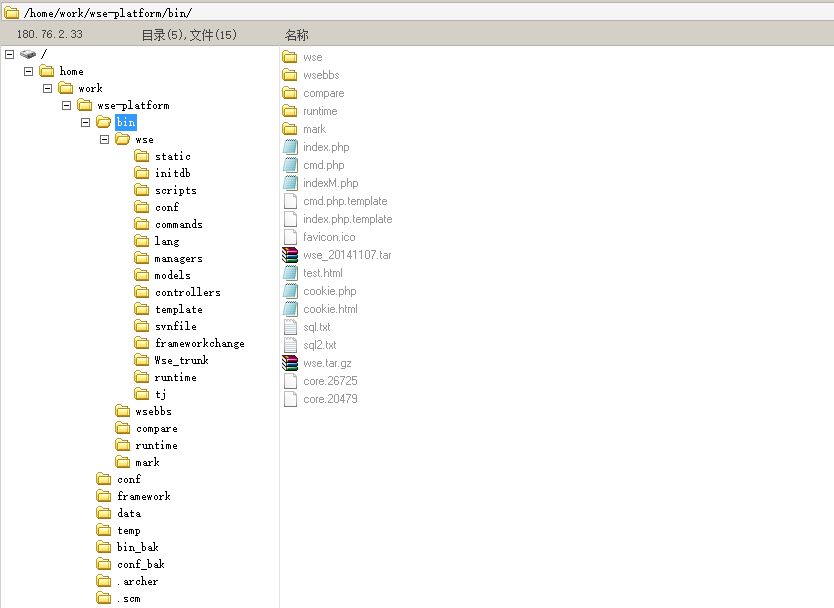Collapse the work folder node
This screenshot has width=834, height=608.
pyautogui.click(x=47, y=88)
